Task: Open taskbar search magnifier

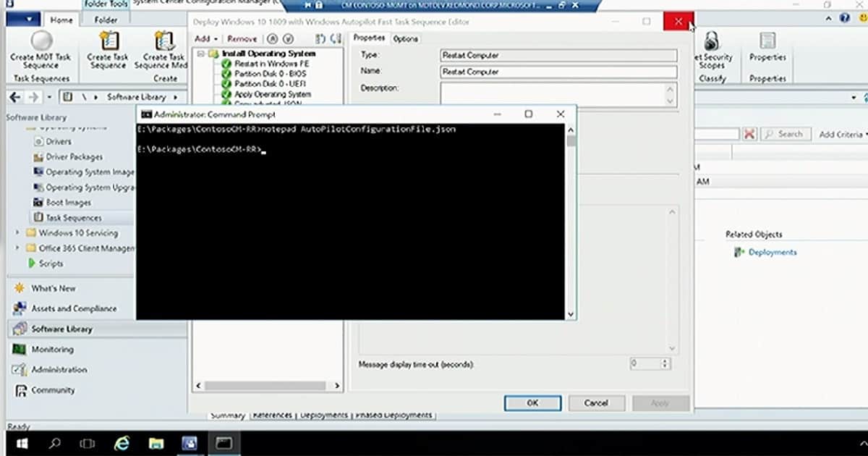Action: [x=55, y=442]
